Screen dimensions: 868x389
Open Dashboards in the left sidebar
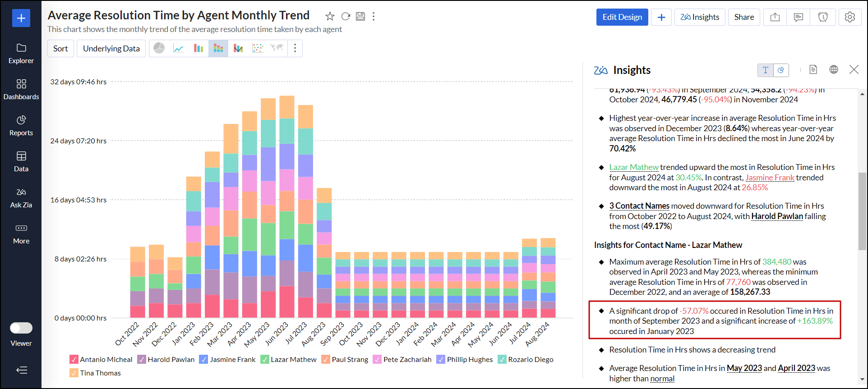[21, 89]
